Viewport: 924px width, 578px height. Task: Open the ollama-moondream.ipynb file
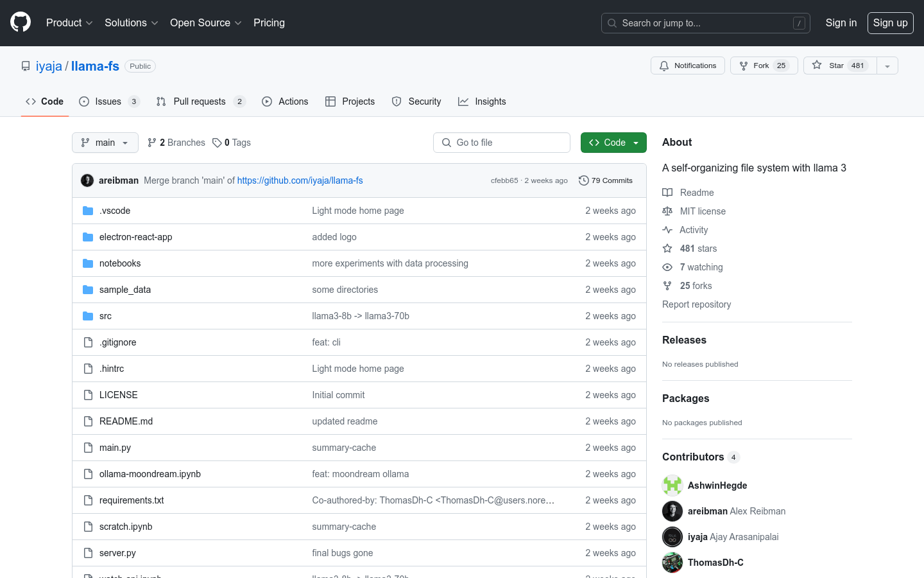(150, 474)
